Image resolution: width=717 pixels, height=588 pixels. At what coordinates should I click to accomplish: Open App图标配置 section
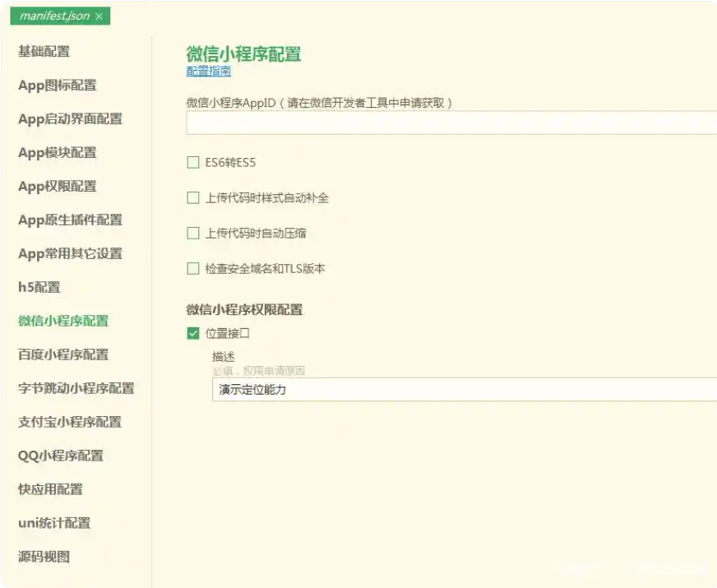[58, 85]
